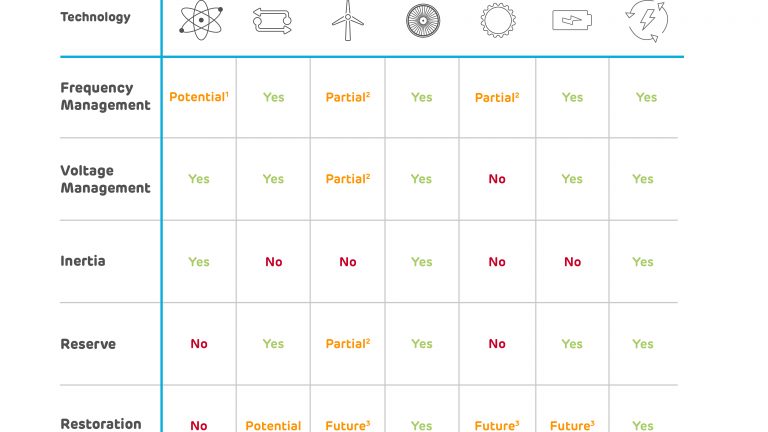Click the battery charging icon

click(x=571, y=20)
